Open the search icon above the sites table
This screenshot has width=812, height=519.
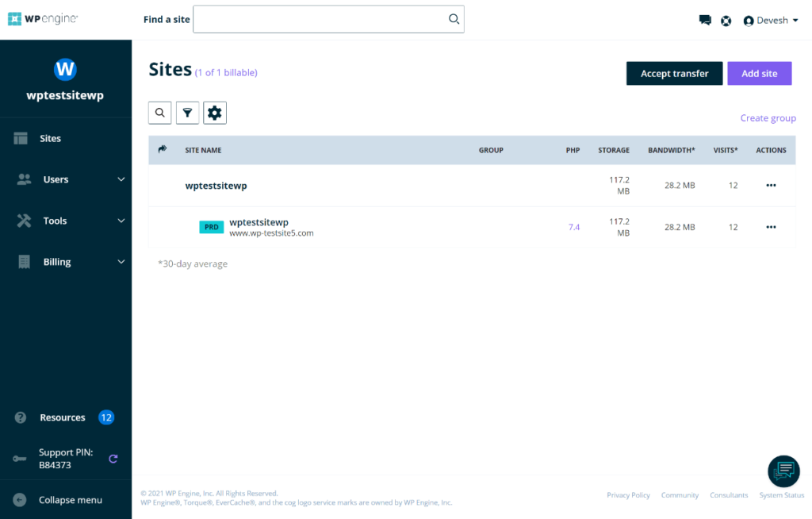pyautogui.click(x=159, y=112)
